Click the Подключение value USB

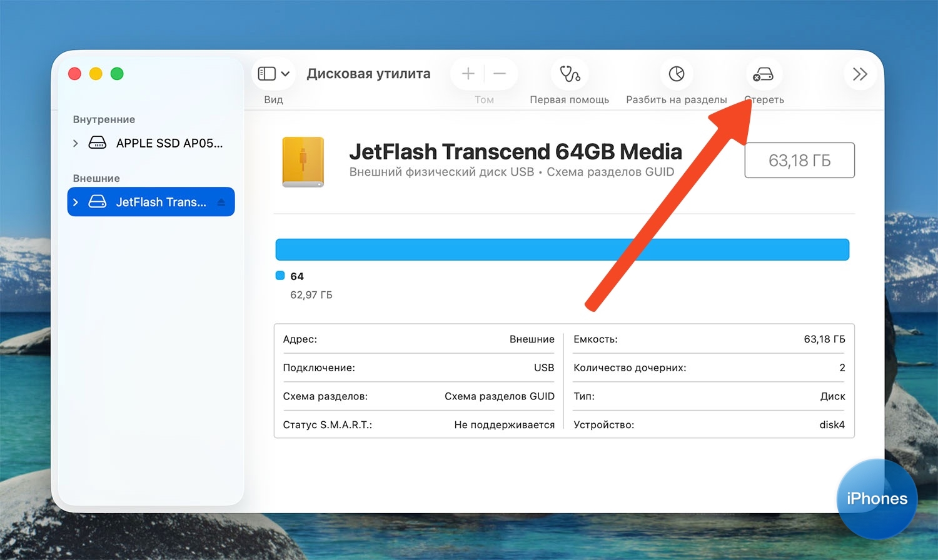tap(544, 367)
